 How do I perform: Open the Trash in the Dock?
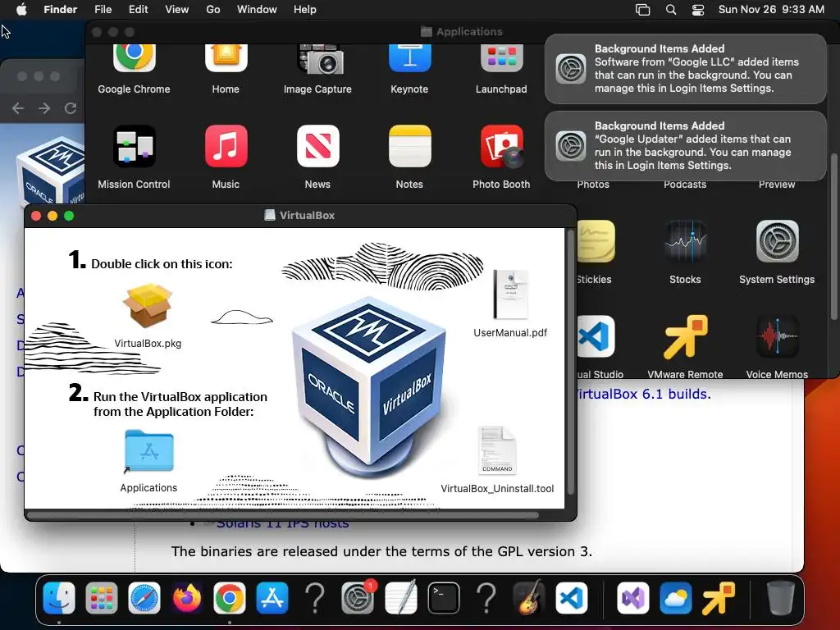(x=781, y=598)
